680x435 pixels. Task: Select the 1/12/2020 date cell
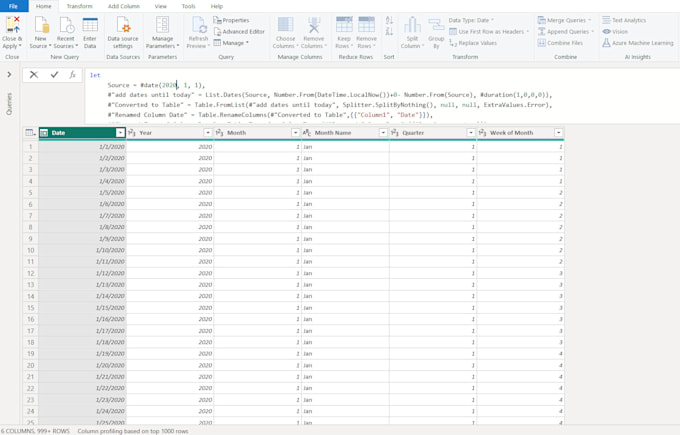(82, 273)
